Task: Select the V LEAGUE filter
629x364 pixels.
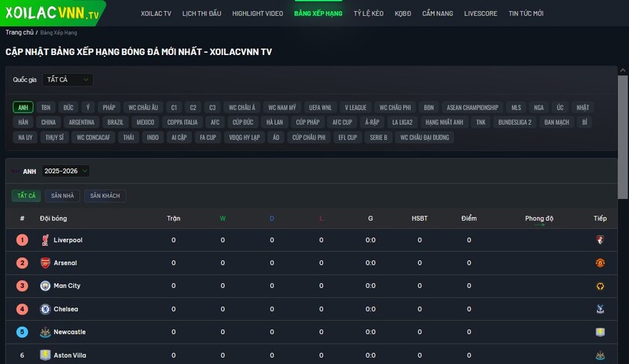Action: pyautogui.click(x=355, y=107)
